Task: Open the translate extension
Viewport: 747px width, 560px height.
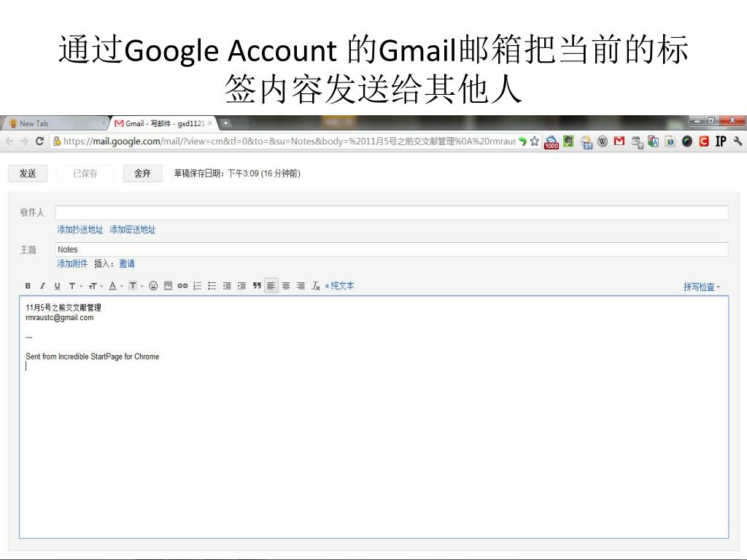Action: click(653, 141)
